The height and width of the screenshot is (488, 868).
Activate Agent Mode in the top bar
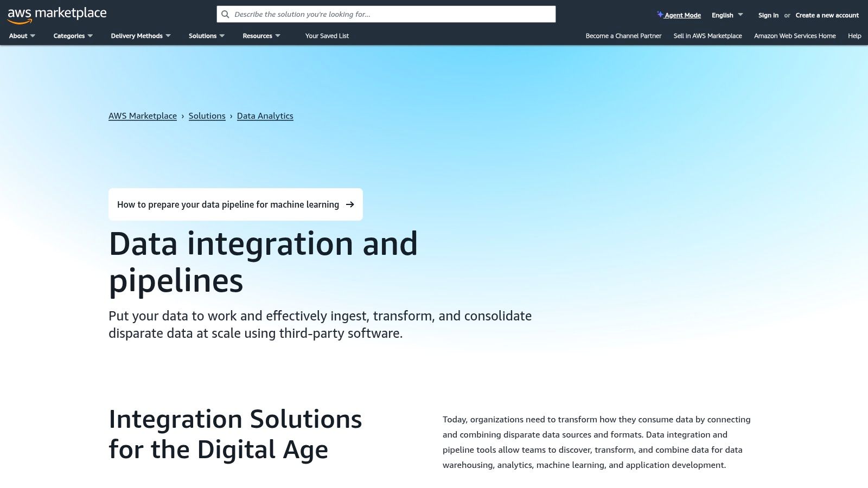pos(682,15)
